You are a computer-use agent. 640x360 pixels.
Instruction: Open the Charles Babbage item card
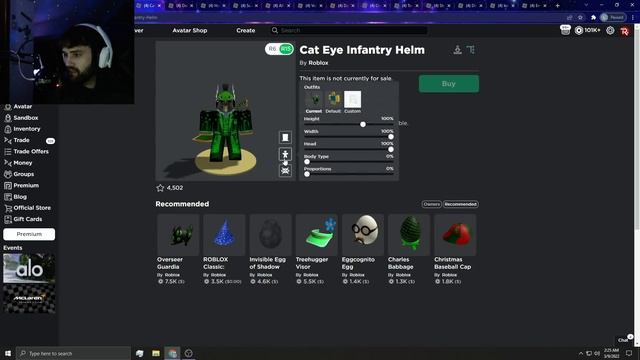pos(409,249)
